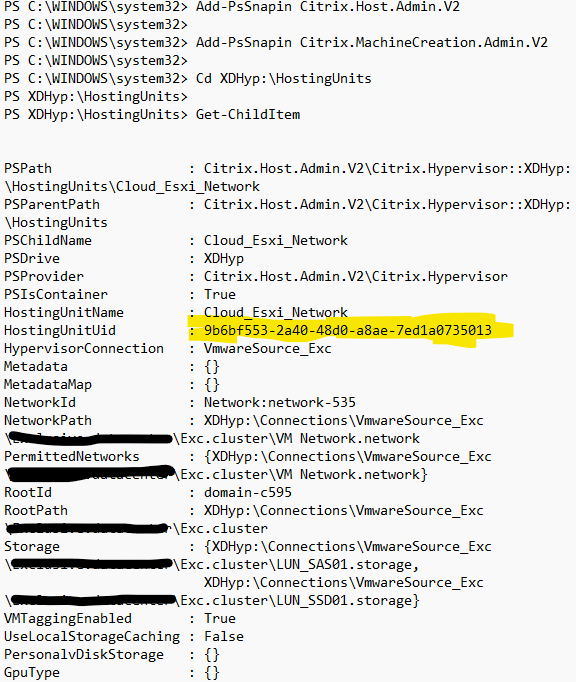576x682 pixels.
Task: Click the UseLocalStorageCaching False value
Action: [224, 636]
